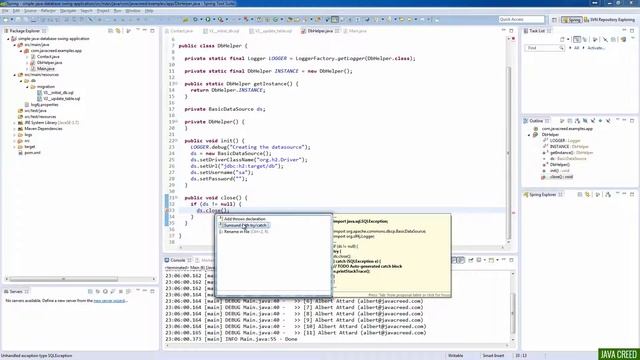Toggle Categorized presentation in Task List

click(x=577, y=39)
